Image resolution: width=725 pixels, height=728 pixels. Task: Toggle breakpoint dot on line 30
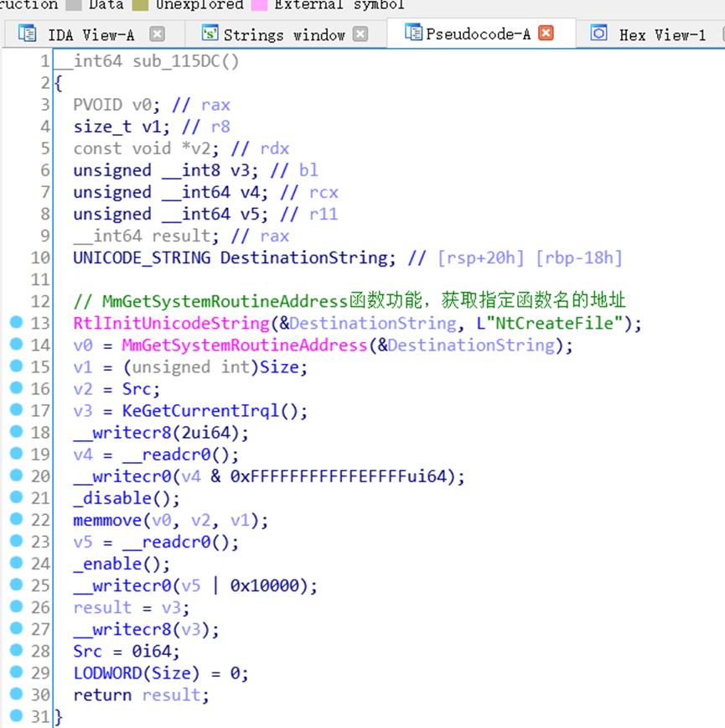click(x=16, y=694)
